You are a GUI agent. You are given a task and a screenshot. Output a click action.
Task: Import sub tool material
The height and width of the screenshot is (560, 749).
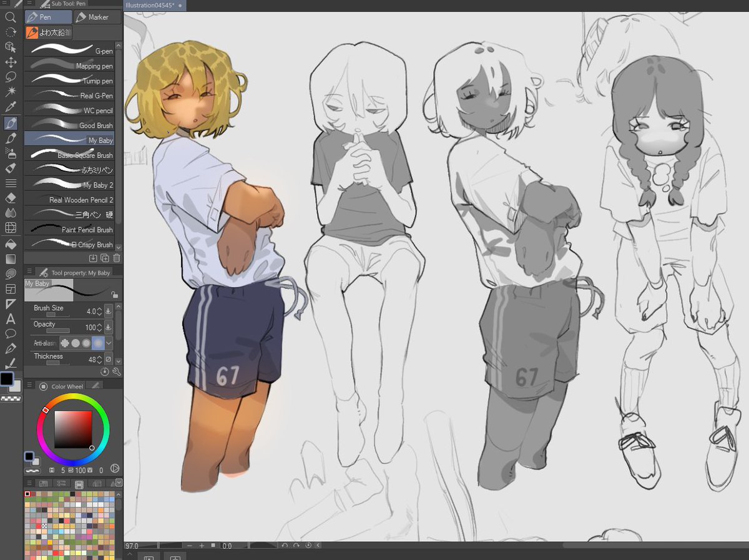pos(94,258)
